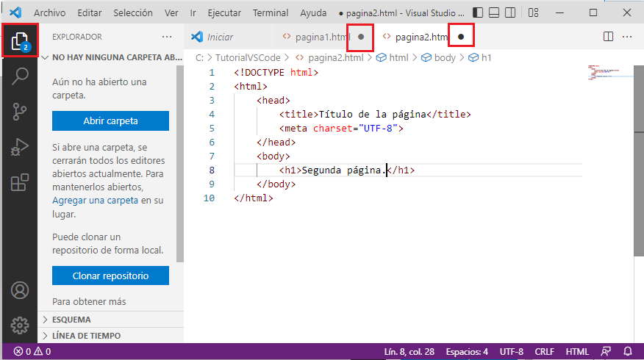
Task: Open the Ejecutar menu
Action: [x=224, y=12]
